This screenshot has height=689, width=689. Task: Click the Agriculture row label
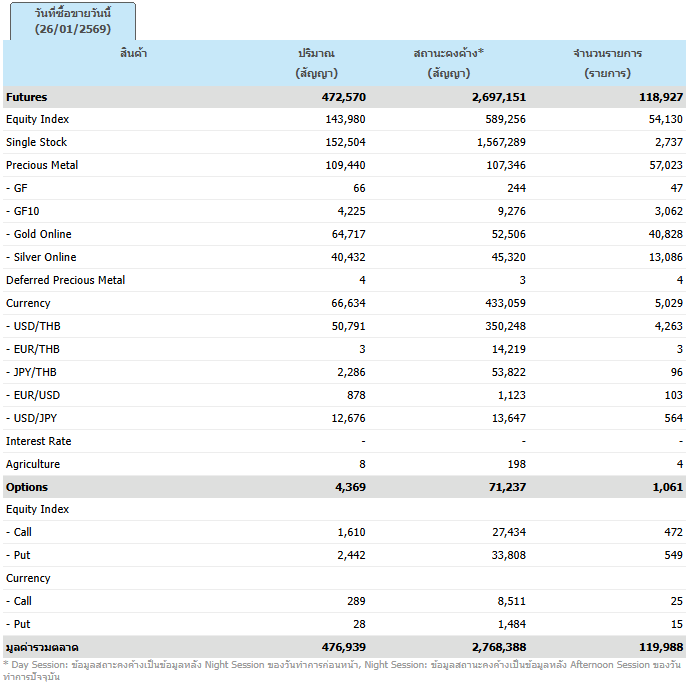(33, 465)
